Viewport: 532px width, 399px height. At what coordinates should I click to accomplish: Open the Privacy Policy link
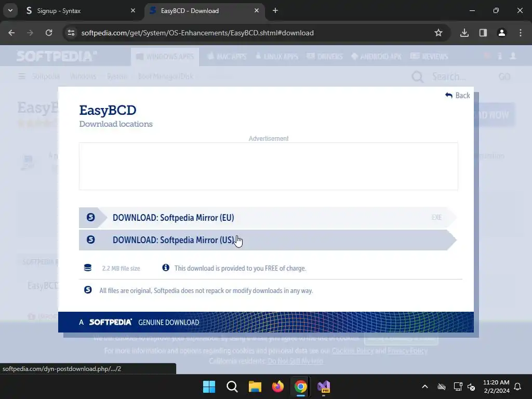(407, 351)
